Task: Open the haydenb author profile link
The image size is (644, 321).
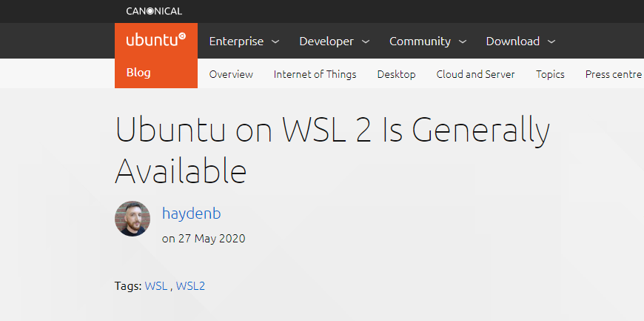Action: 191,214
